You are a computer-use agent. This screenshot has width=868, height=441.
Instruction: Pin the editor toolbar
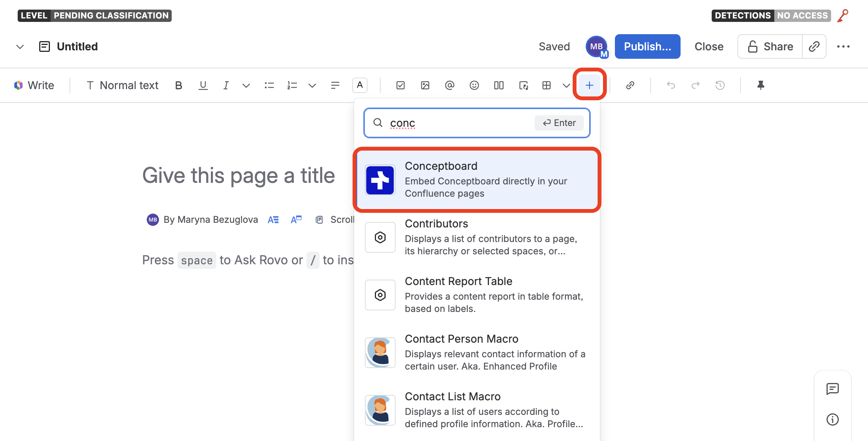[761, 85]
